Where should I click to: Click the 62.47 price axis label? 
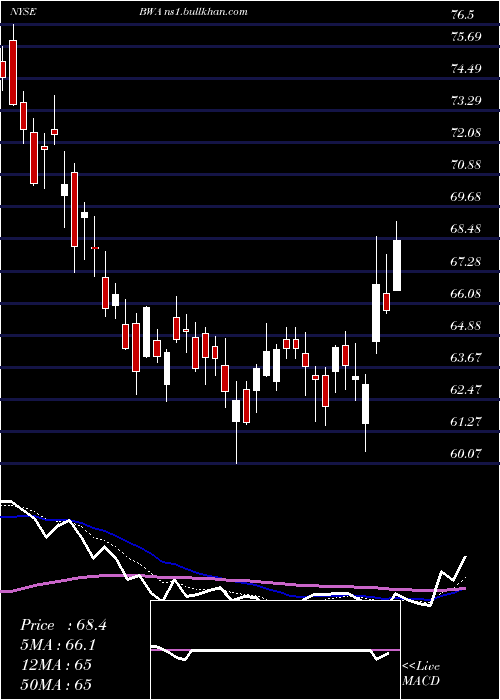466,390
